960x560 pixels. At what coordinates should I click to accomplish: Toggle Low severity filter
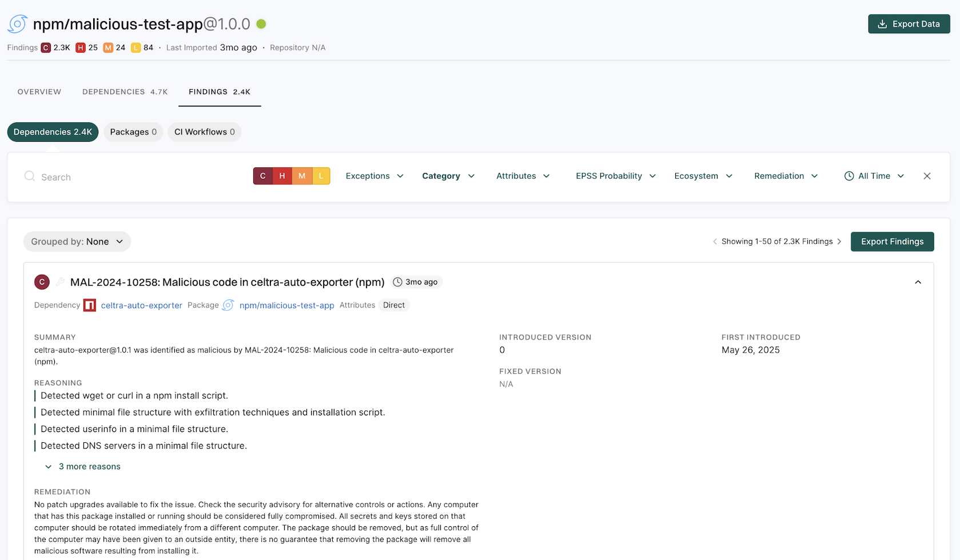pyautogui.click(x=321, y=176)
